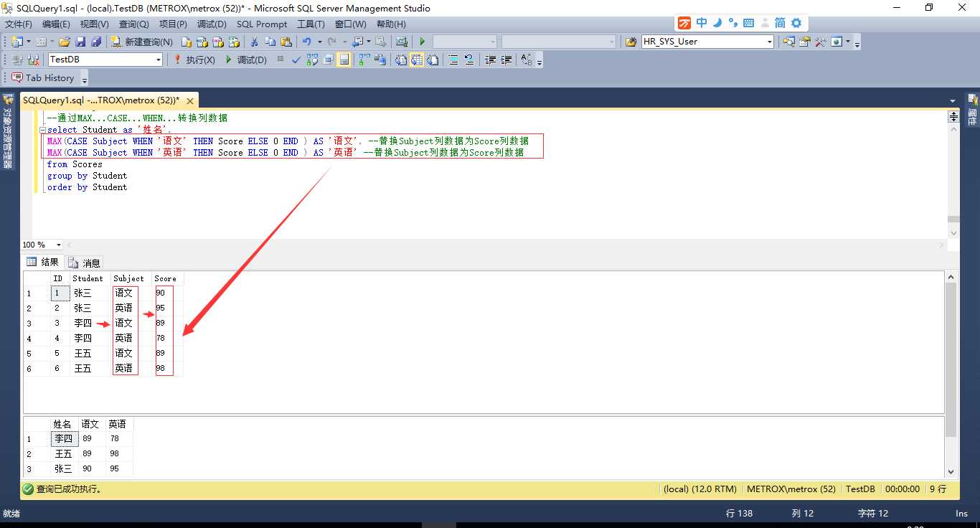Open the 100 % zoom dropdown
Viewport: 980px width, 528px height.
59,245
